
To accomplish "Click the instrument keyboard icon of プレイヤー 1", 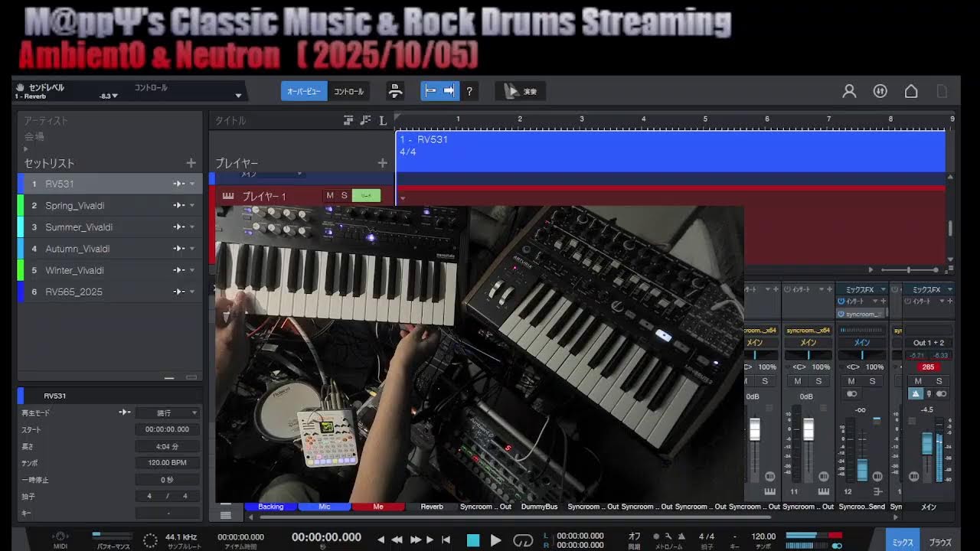I will click(228, 196).
